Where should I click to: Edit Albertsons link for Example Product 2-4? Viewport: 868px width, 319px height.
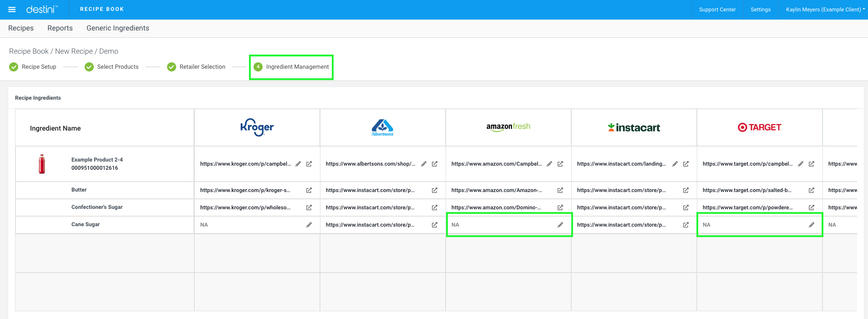tap(424, 164)
